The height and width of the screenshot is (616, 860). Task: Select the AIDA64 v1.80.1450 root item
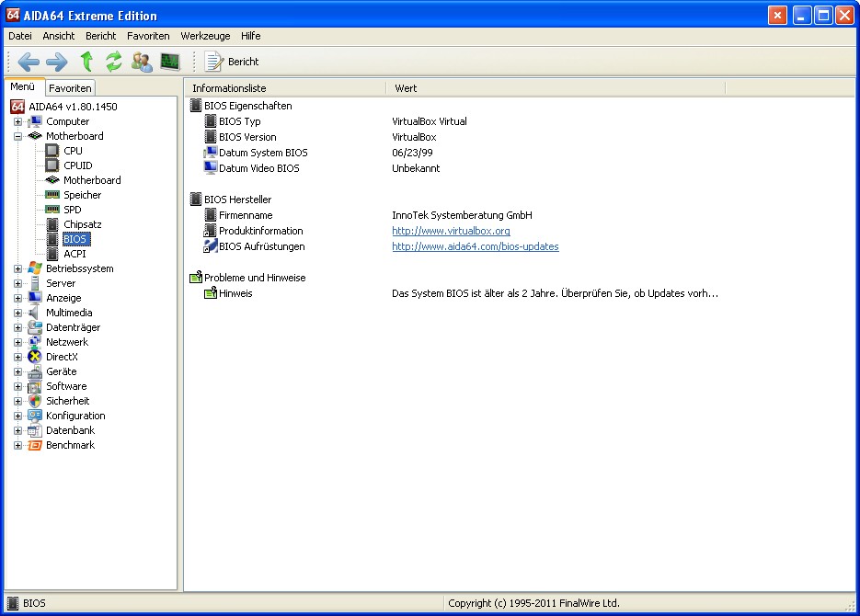[x=73, y=107]
